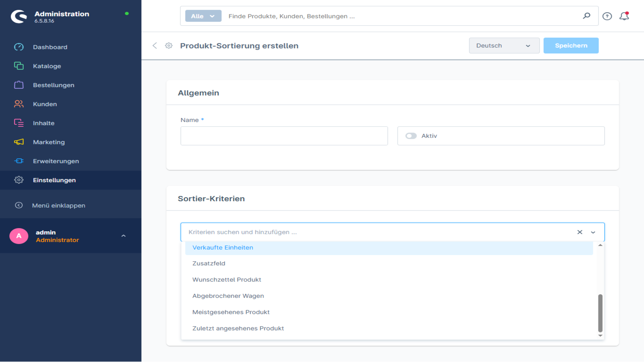Choose Wunschzettel Produkt option

(389, 280)
